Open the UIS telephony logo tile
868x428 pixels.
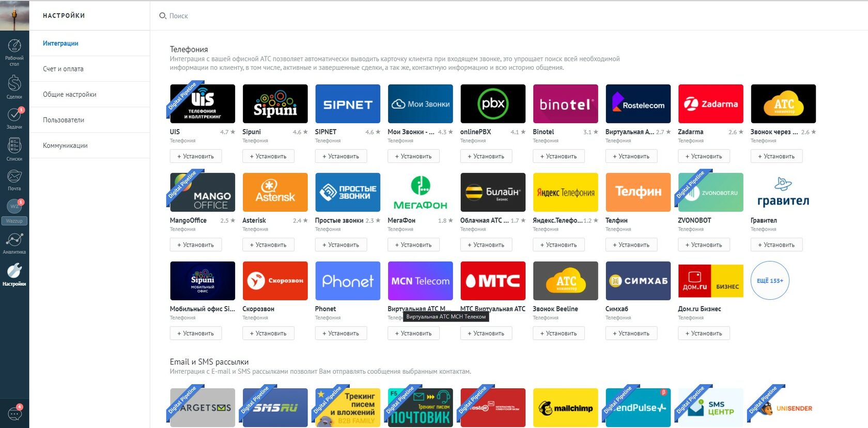pos(203,104)
